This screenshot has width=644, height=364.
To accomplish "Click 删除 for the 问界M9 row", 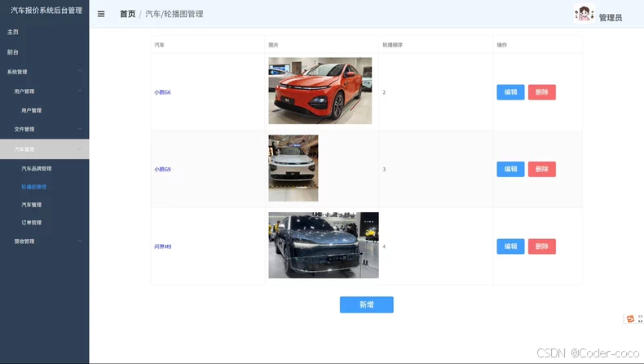I will pyautogui.click(x=542, y=246).
